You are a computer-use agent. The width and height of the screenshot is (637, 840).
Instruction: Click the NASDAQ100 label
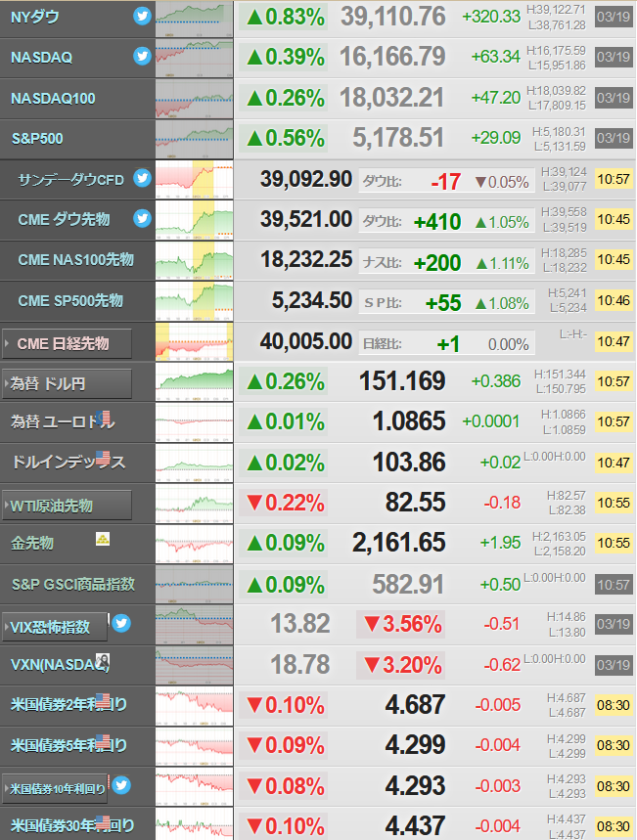point(53,99)
